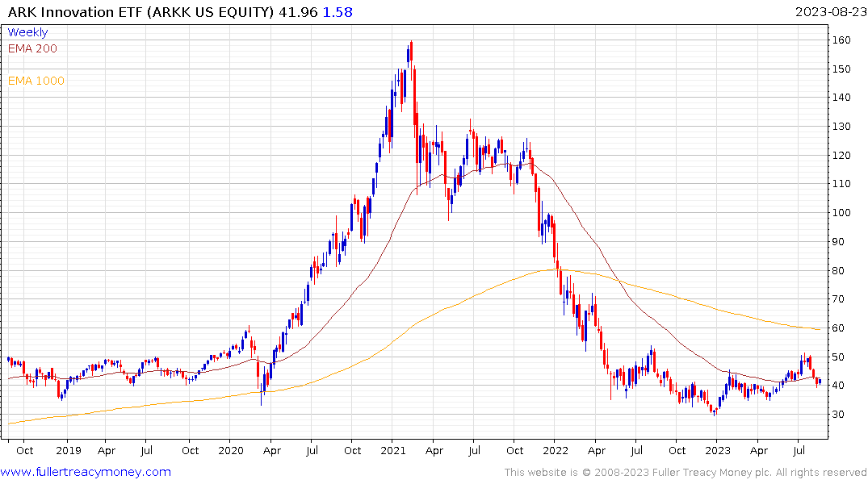Click the EMA 200 legend label
868x484 pixels.
coord(32,48)
